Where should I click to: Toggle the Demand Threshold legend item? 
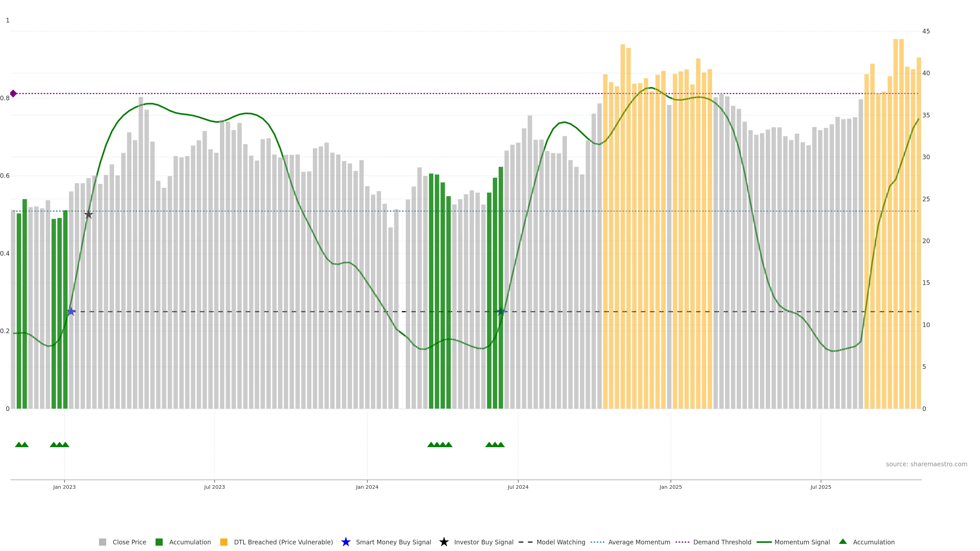722,542
